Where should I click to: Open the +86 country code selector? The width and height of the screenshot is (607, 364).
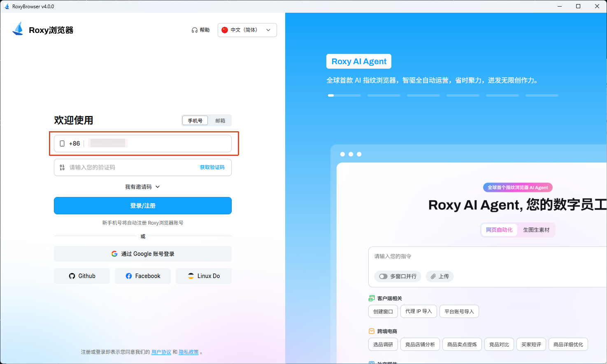coord(74,144)
